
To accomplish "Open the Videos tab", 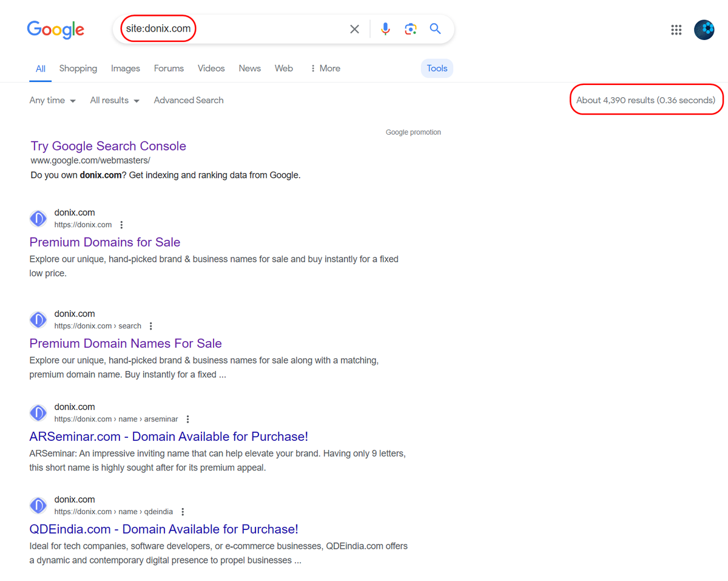I will point(211,69).
